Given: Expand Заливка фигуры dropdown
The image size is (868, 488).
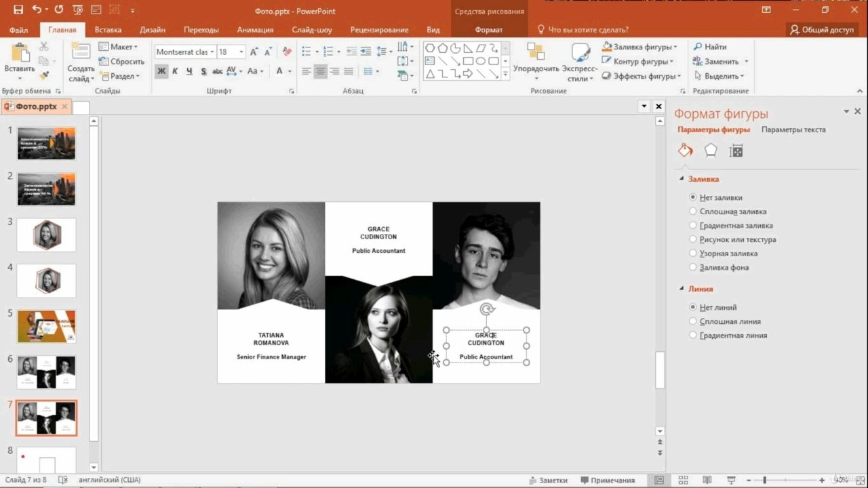Looking at the screenshot, I should click(x=675, y=47).
